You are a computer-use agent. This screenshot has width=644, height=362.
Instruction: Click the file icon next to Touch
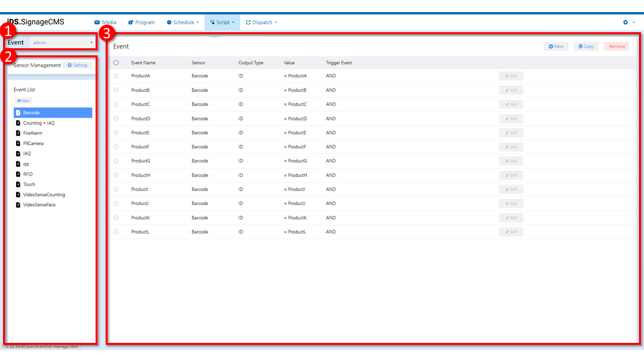pos(18,185)
